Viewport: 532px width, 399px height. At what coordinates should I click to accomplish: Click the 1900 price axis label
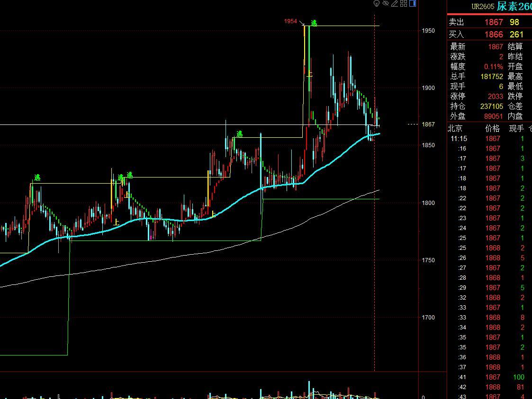pyautogui.click(x=428, y=88)
